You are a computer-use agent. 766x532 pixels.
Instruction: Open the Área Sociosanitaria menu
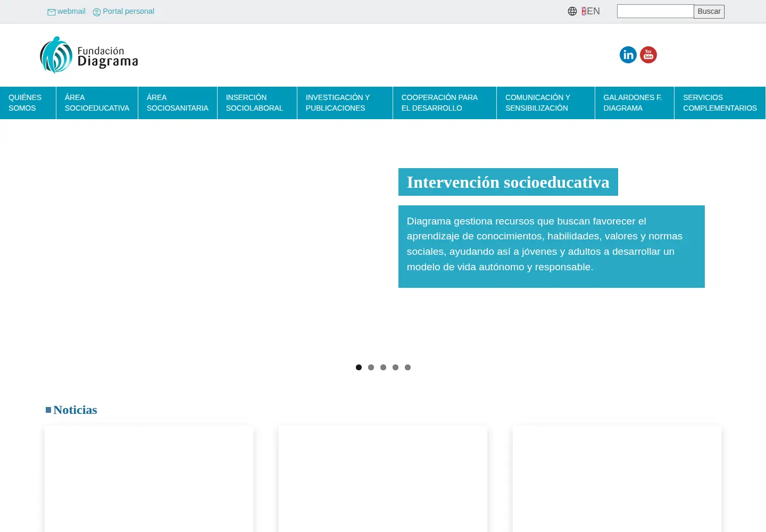(x=178, y=103)
